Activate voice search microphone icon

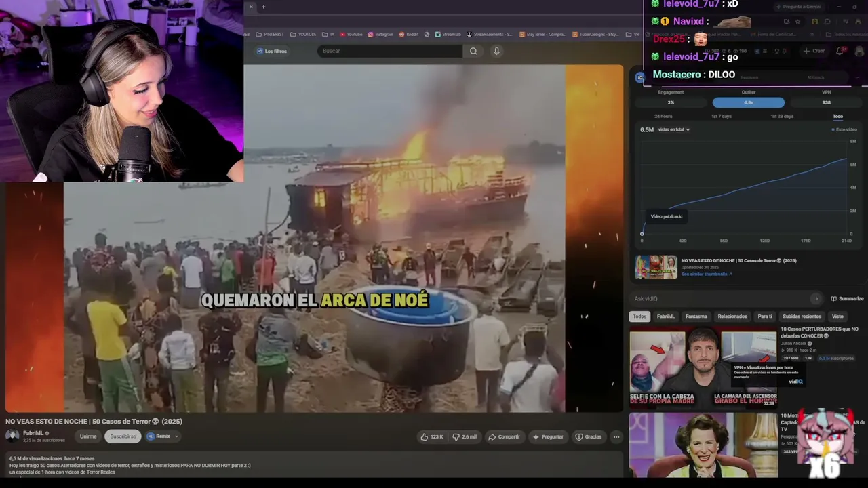tap(496, 51)
